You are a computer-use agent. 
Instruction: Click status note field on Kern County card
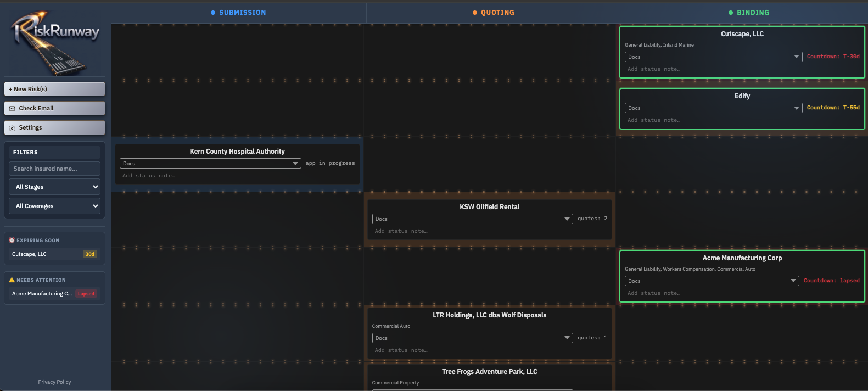coord(237,176)
